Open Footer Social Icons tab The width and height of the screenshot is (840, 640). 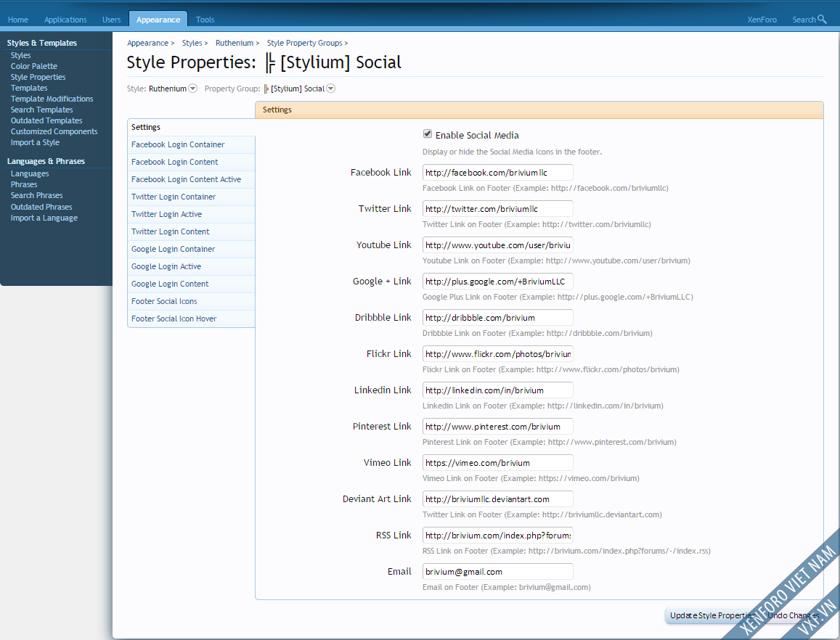click(191, 301)
